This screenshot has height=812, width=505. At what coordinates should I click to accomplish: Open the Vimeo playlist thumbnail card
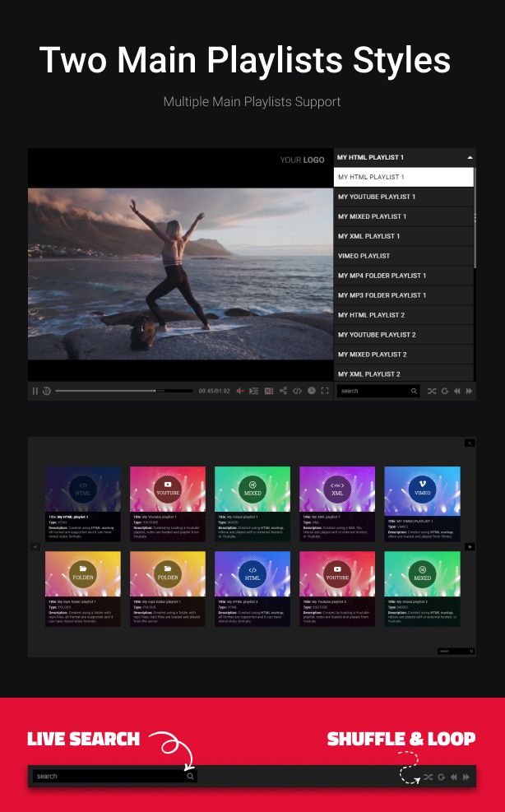coord(422,491)
